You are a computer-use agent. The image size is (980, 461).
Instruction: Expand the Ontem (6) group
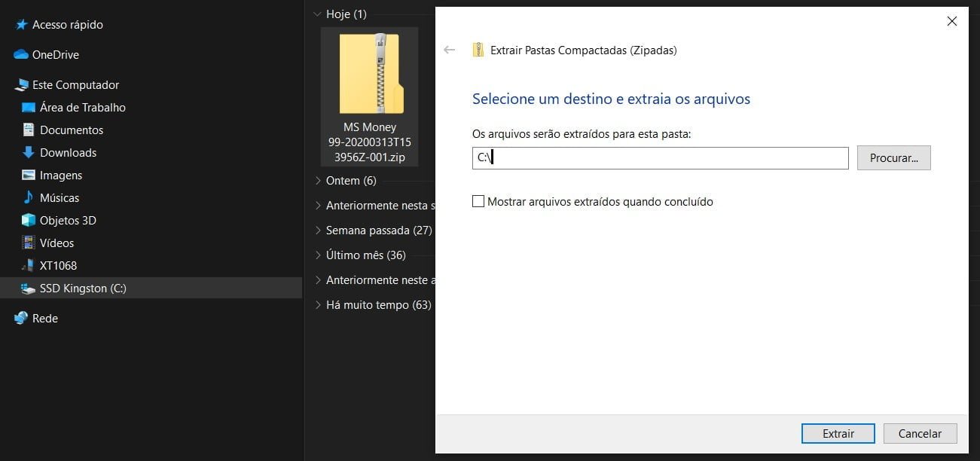[x=318, y=180]
